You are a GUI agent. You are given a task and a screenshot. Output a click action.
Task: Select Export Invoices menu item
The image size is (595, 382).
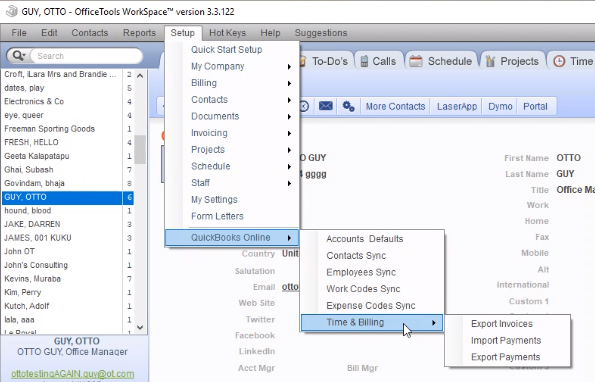pyautogui.click(x=502, y=324)
